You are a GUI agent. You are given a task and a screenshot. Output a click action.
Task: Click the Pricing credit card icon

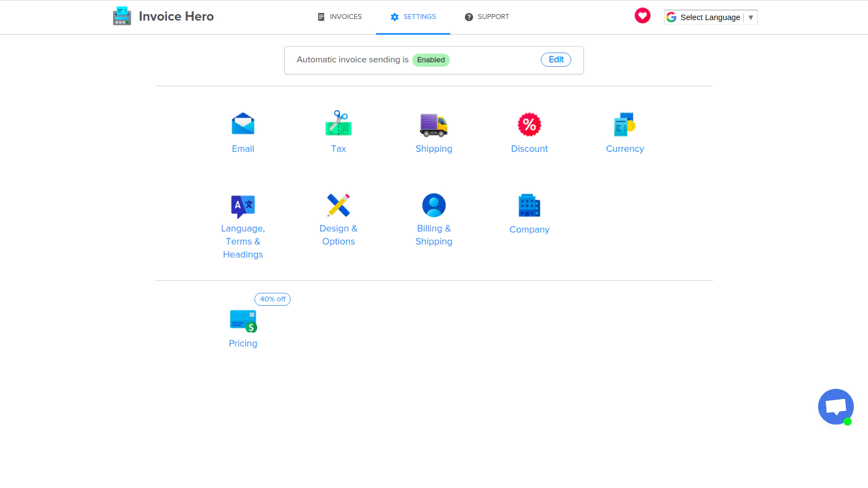click(x=242, y=320)
